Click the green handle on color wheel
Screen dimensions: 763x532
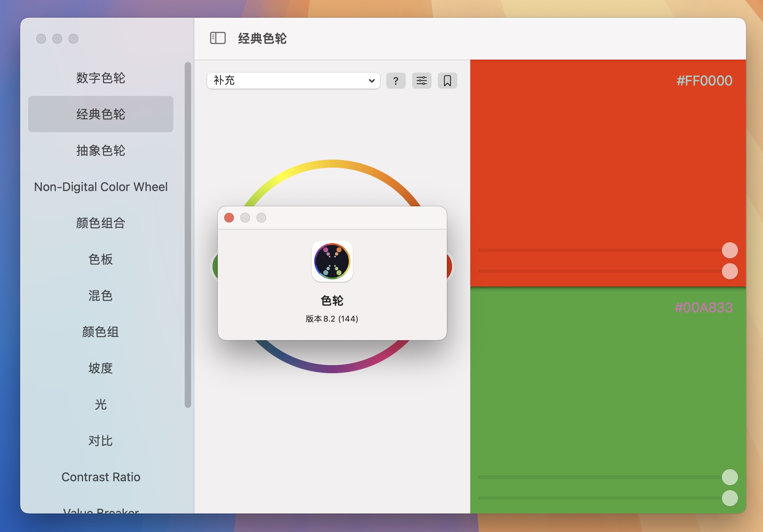pos(215,266)
